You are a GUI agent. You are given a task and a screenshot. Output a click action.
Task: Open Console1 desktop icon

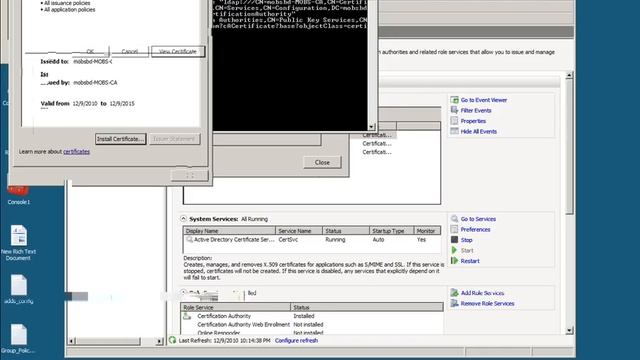coord(18,190)
